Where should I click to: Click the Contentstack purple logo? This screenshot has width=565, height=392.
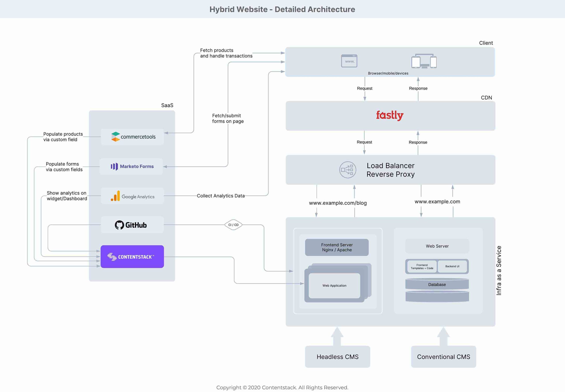coord(132,257)
